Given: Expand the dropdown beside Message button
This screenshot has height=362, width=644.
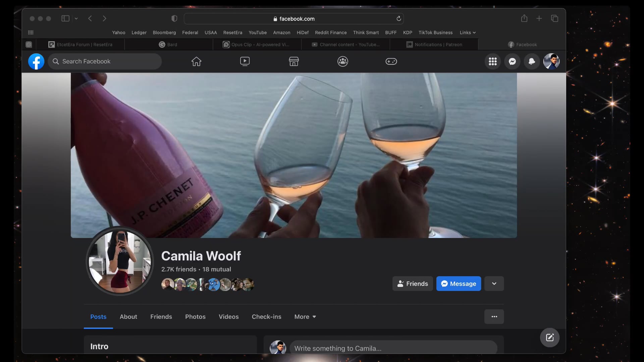Looking at the screenshot, I should (494, 284).
